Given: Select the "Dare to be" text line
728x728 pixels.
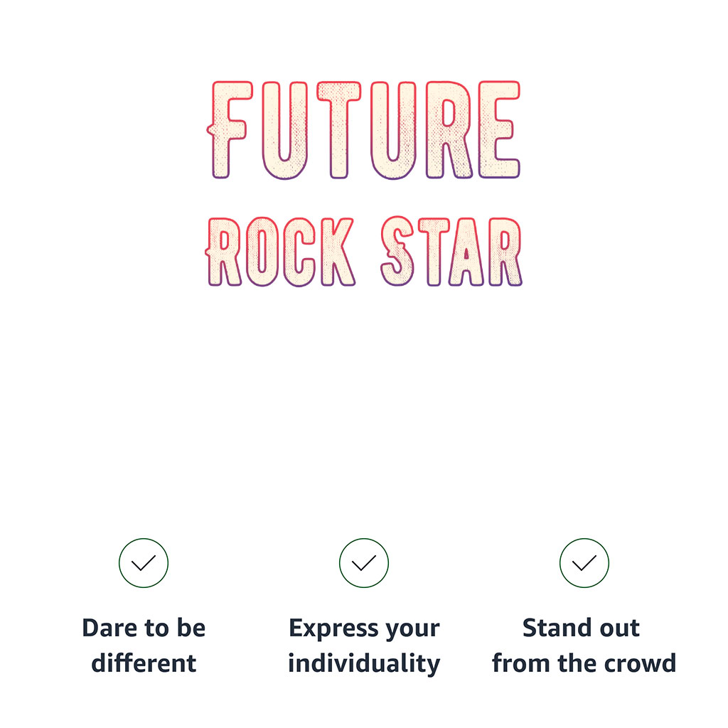Looking at the screenshot, I should click(x=144, y=628).
